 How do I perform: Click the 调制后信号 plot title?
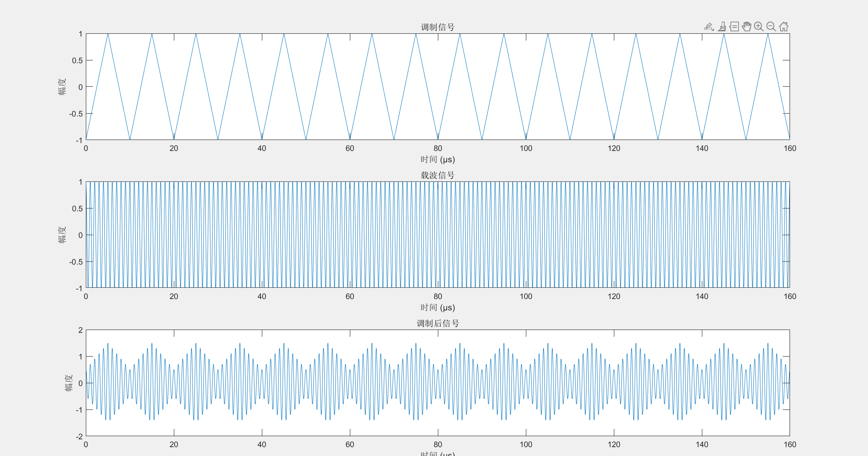click(438, 324)
